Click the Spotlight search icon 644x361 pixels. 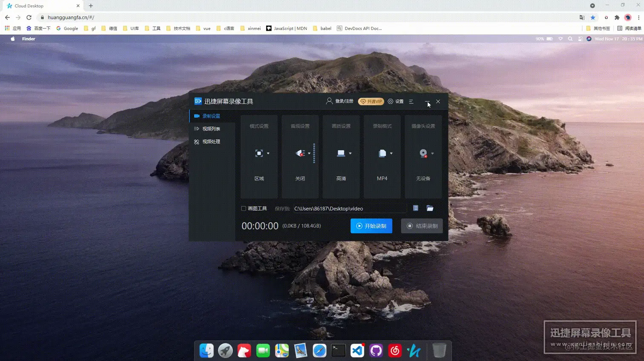[x=570, y=39]
